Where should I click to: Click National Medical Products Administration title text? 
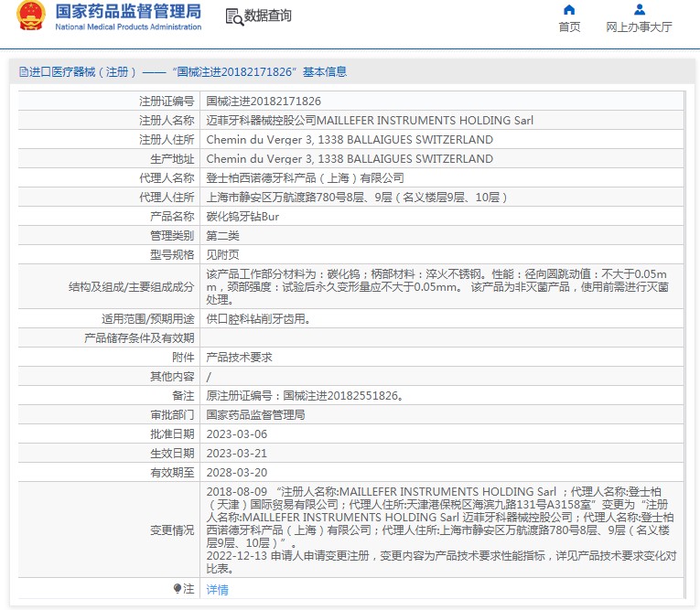tap(128, 27)
